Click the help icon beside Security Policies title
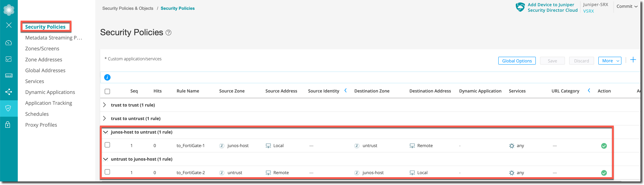 pyautogui.click(x=168, y=33)
